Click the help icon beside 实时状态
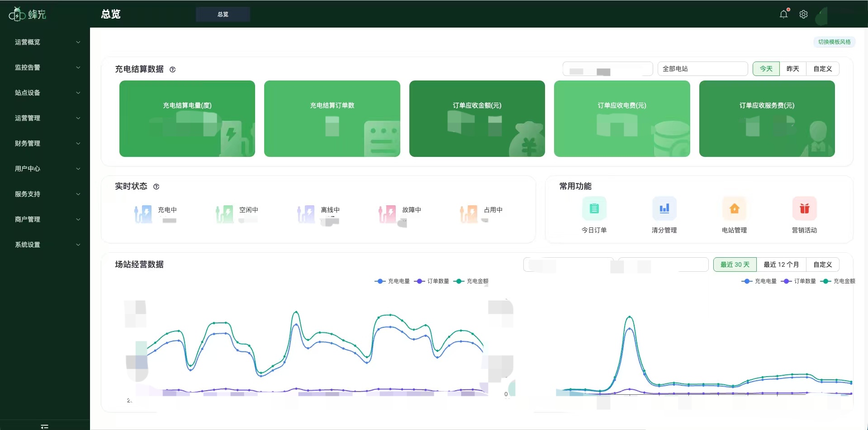 156,186
